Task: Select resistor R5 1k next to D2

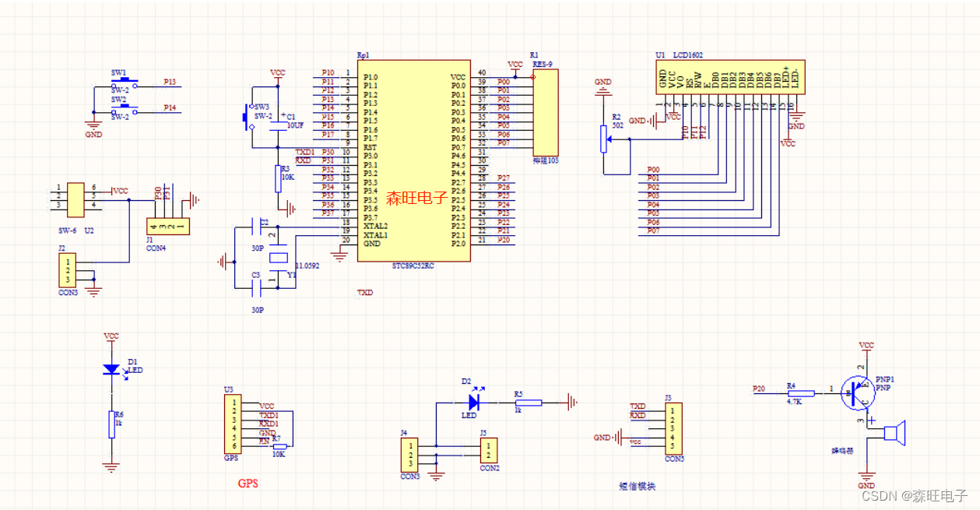Action: pyautogui.click(x=529, y=403)
